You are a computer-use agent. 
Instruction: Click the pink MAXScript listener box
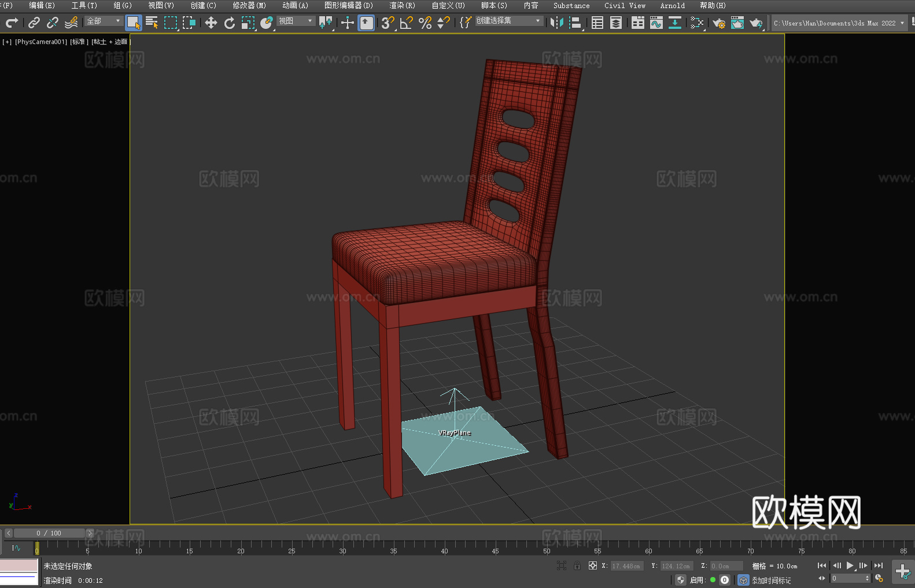point(19,565)
